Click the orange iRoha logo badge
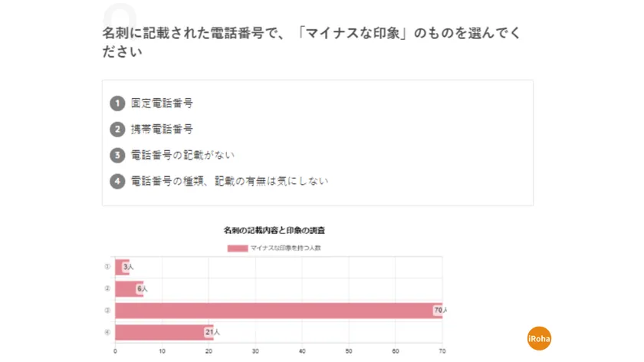 pyautogui.click(x=539, y=338)
